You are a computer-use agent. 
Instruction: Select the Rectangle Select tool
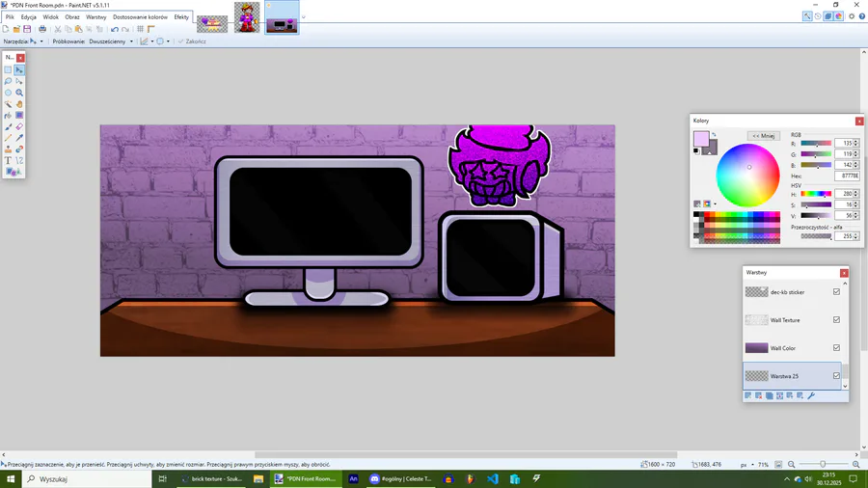[8, 69]
